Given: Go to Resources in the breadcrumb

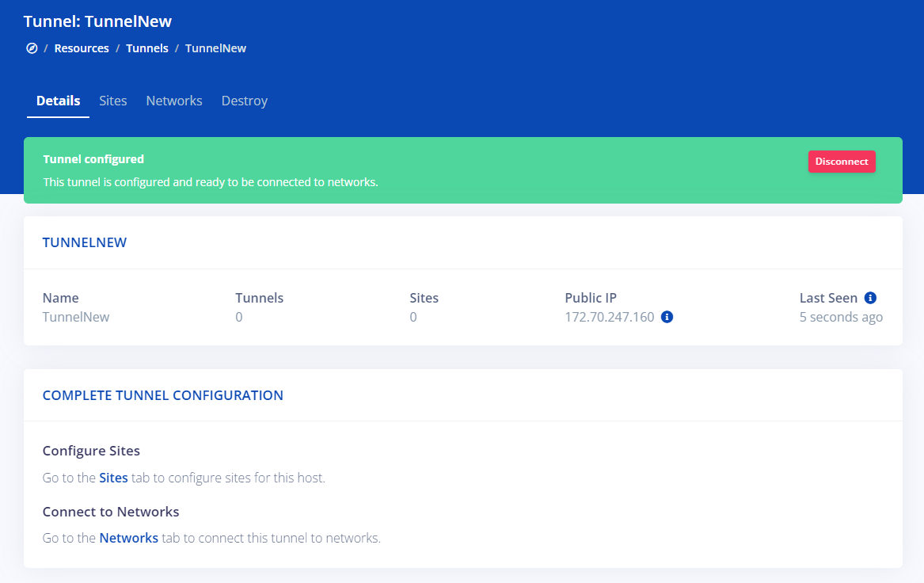Looking at the screenshot, I should coord(82,48).
